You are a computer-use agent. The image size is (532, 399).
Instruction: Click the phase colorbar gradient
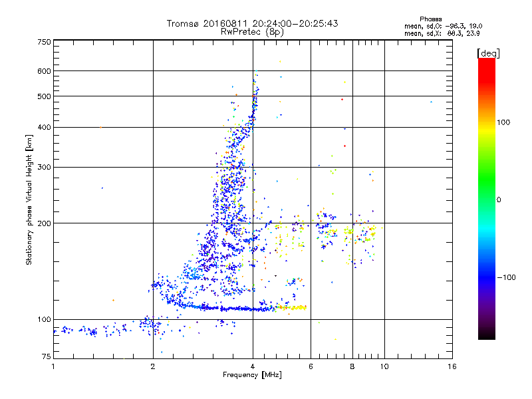(487, 199)
